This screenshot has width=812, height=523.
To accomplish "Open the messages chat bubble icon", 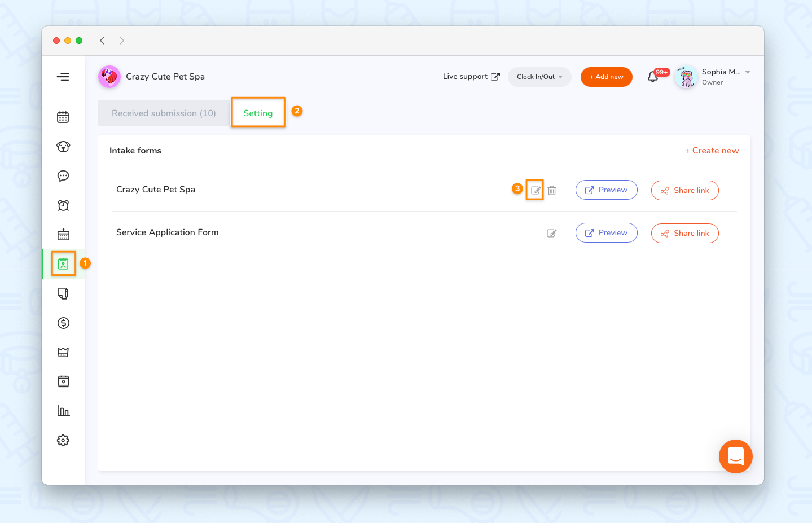I will pyautogui.click(x=63, y=176).
